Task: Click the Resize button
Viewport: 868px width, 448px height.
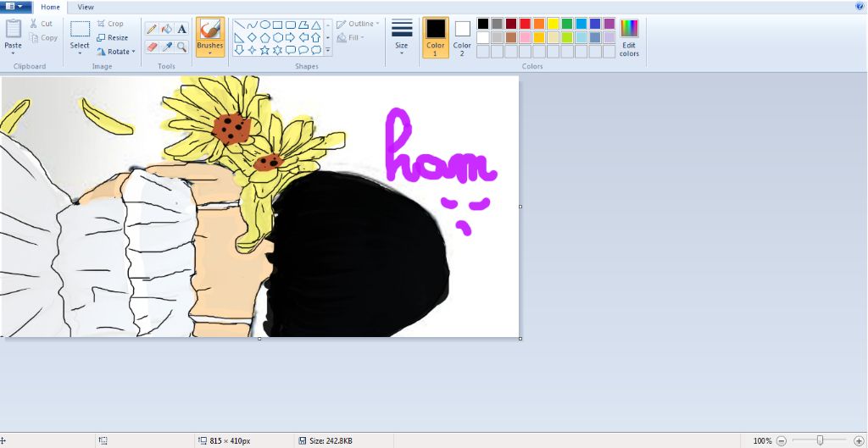Action: pyautogui.click(x=113, y=37)
